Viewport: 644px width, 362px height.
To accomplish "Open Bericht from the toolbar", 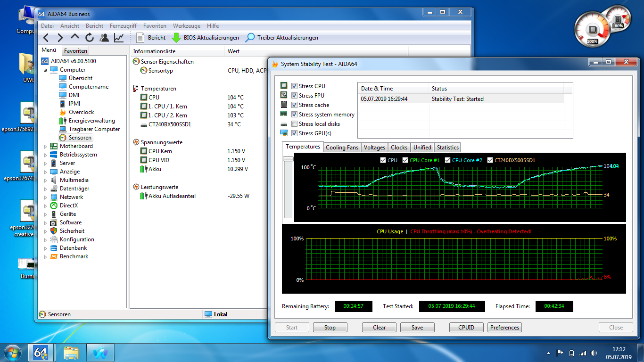I will pos(151,38).
